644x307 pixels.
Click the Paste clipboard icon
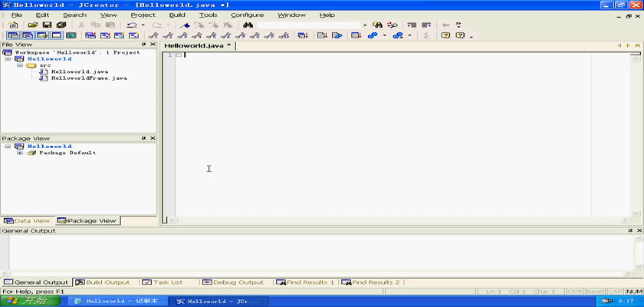[110, 25]
